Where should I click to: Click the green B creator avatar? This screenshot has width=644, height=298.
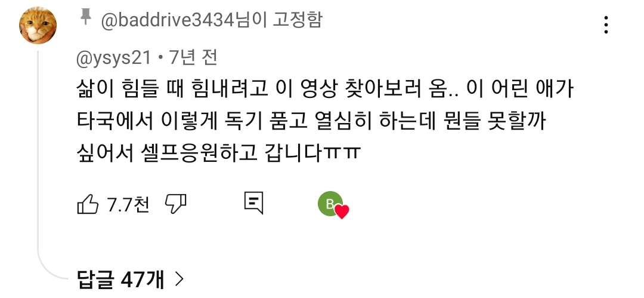click(330, 204)
